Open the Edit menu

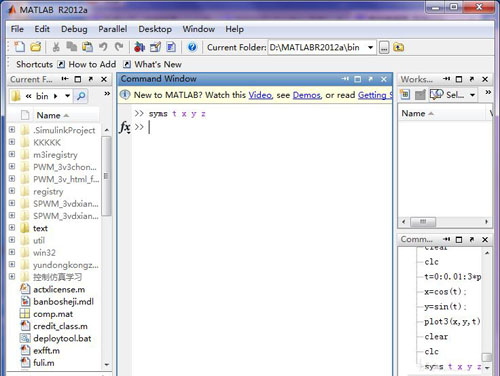click(x=42, y=29)
